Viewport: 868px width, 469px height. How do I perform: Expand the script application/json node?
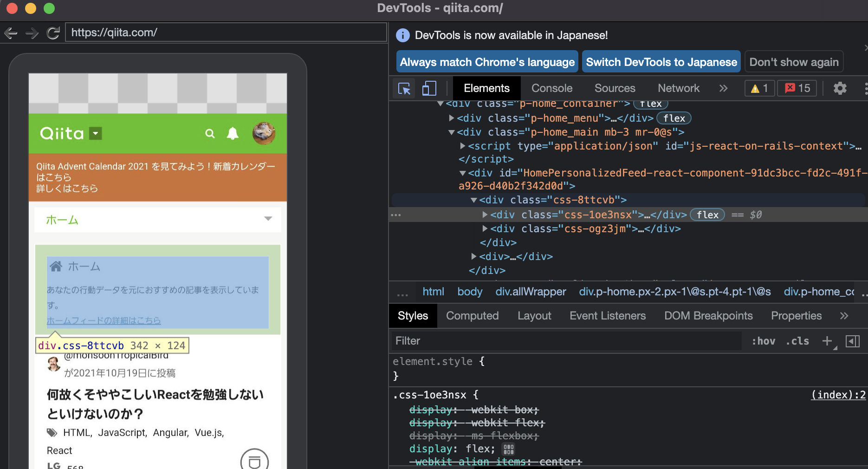[462, 146]
